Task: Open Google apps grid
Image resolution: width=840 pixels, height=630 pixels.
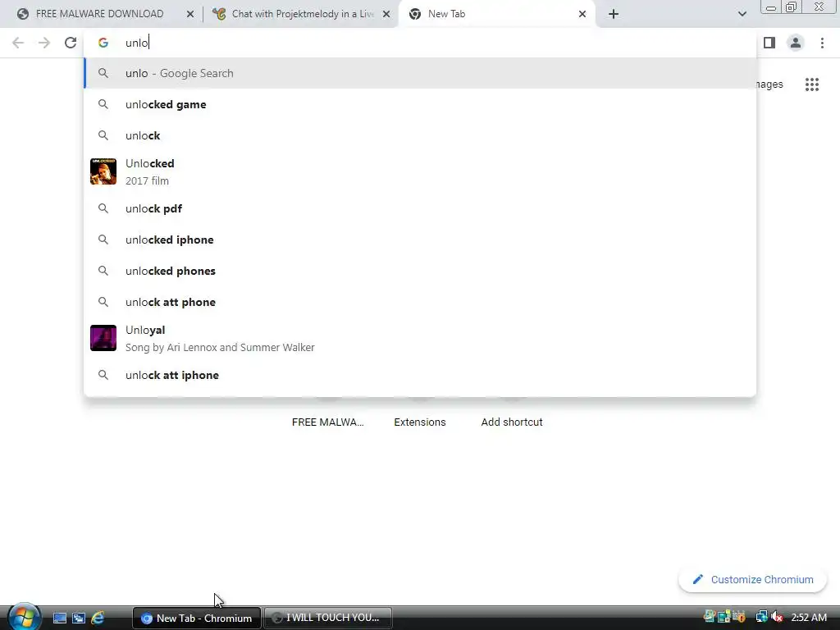Action: [x=812, y=84]
